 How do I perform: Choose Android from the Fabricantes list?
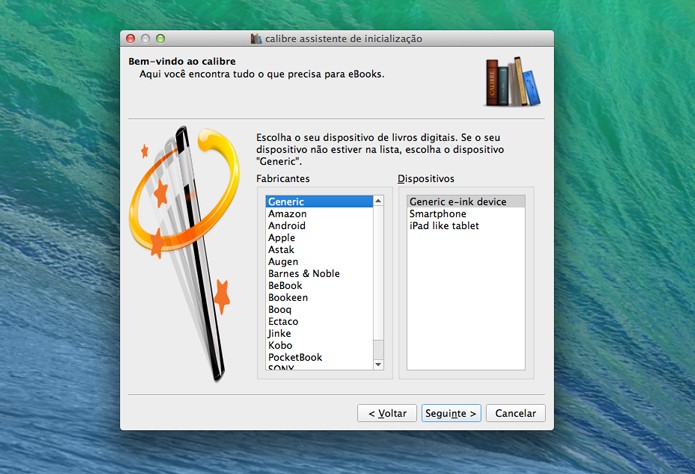point(319,226)
